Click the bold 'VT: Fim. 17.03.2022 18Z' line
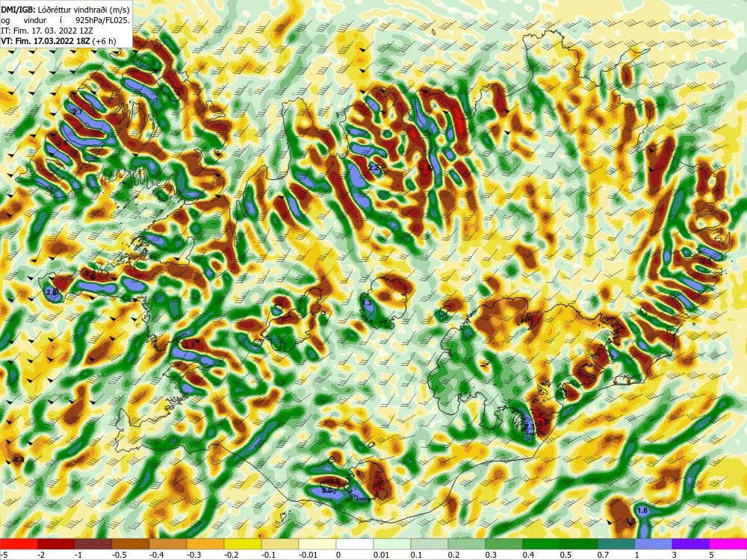Screen dimensions: 747x560 (x=46, y=41)
